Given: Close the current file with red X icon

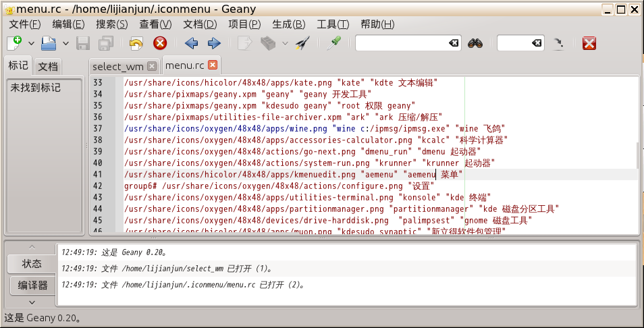Looking at the screenshot, I should coord(160,43).
